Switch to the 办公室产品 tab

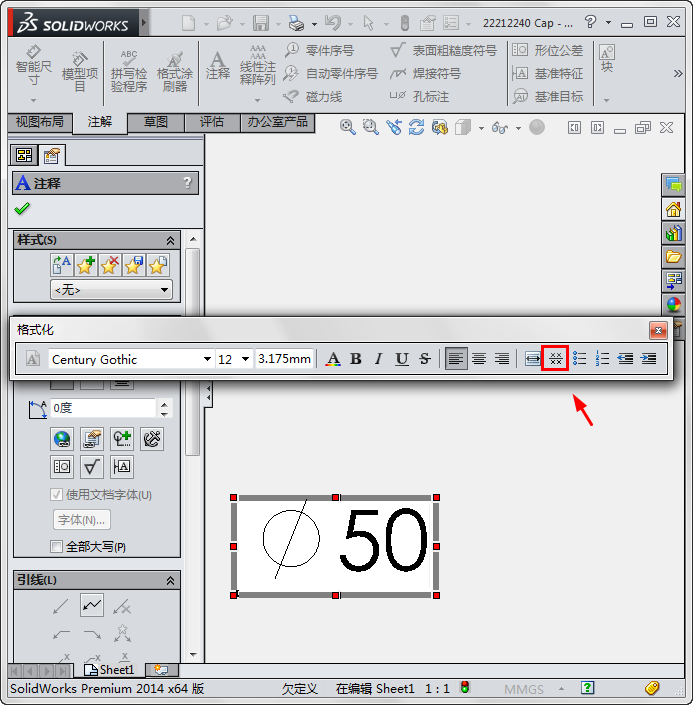coord(277,122)
